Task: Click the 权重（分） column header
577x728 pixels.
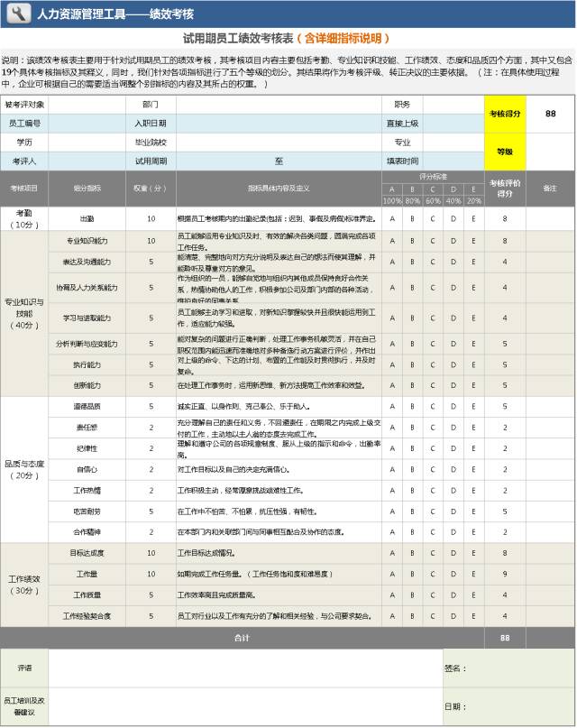Action: click(151, 188)
